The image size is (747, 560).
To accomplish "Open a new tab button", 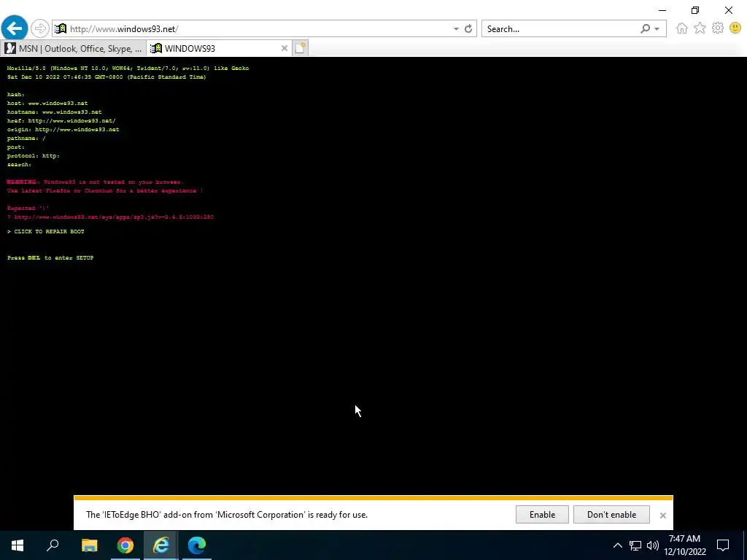I will tap(300, 48).
